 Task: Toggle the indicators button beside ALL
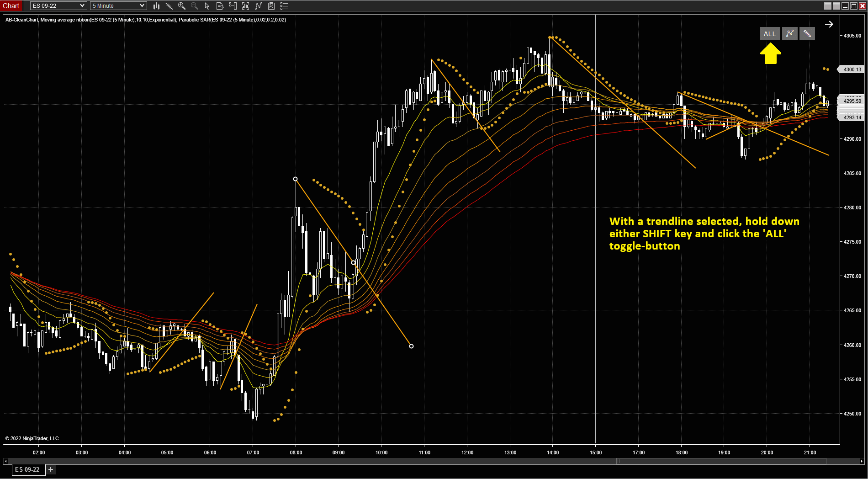point(789,34)
